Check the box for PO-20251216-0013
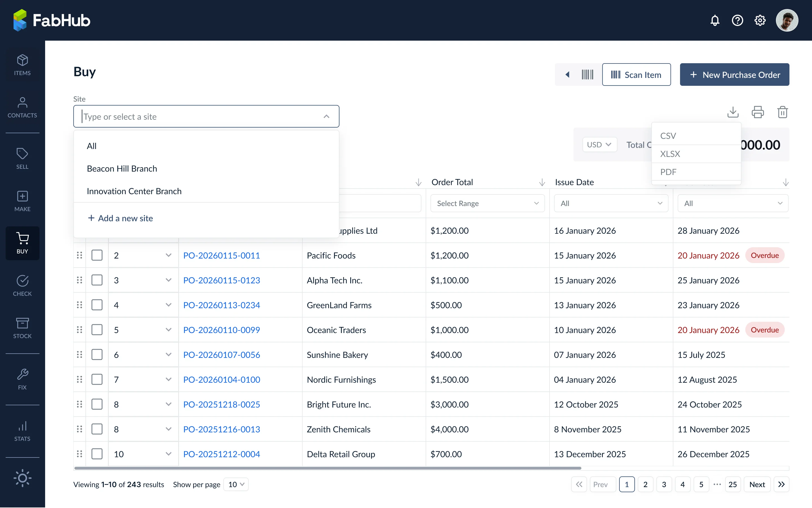 coord(97,429)
